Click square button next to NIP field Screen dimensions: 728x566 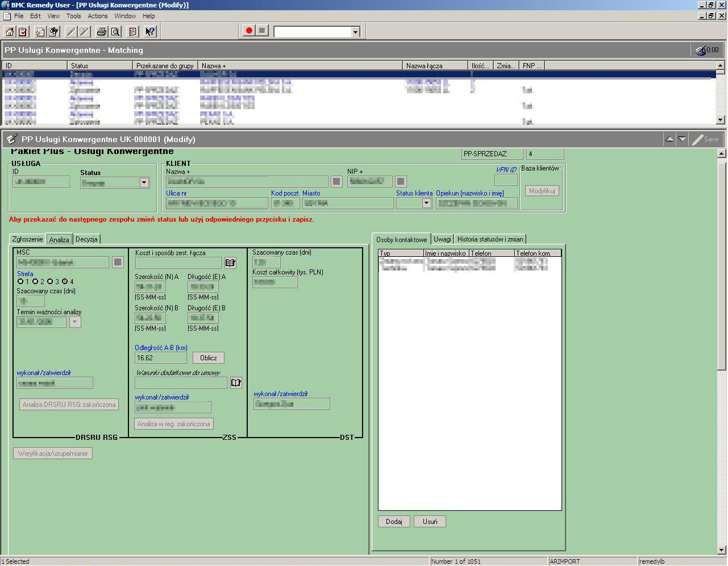click(x=401, y=181)
